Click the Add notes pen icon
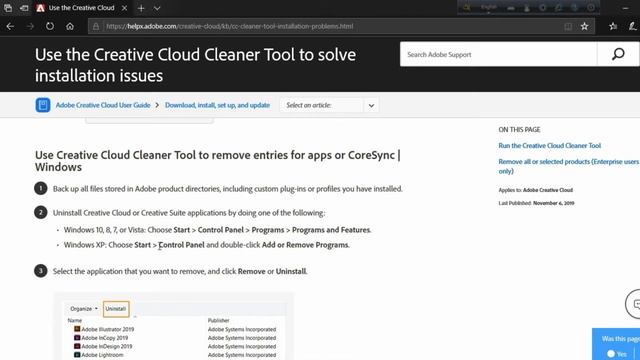 point(632,27)
